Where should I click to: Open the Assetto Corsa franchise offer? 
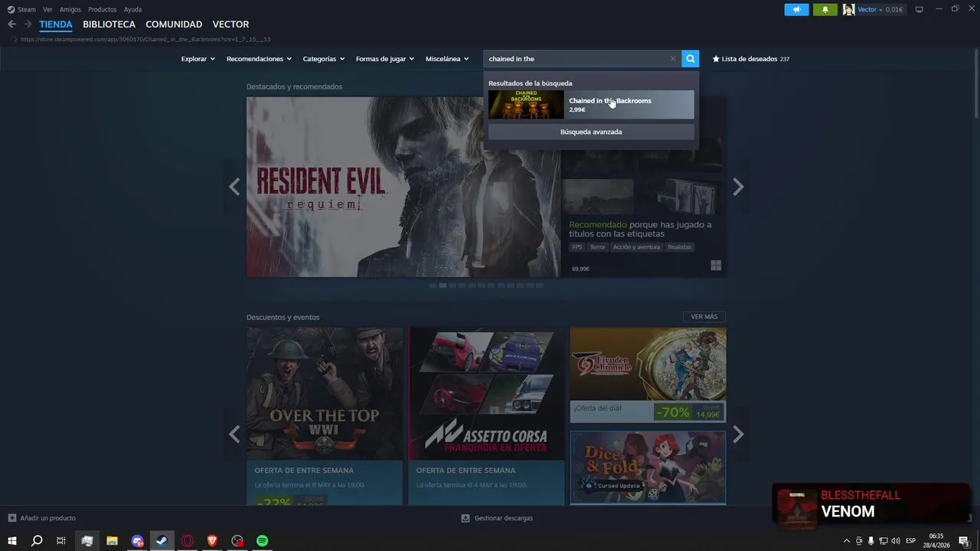coord(486,416)
